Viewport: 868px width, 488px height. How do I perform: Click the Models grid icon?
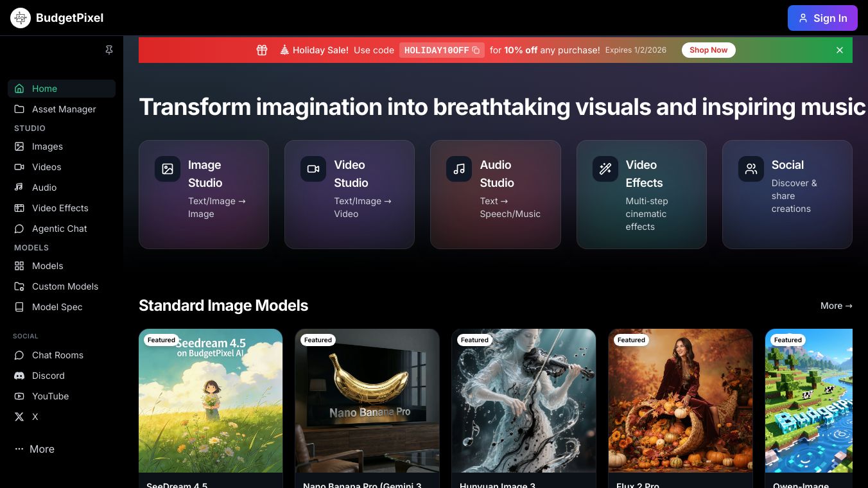[x=19, y=266]
